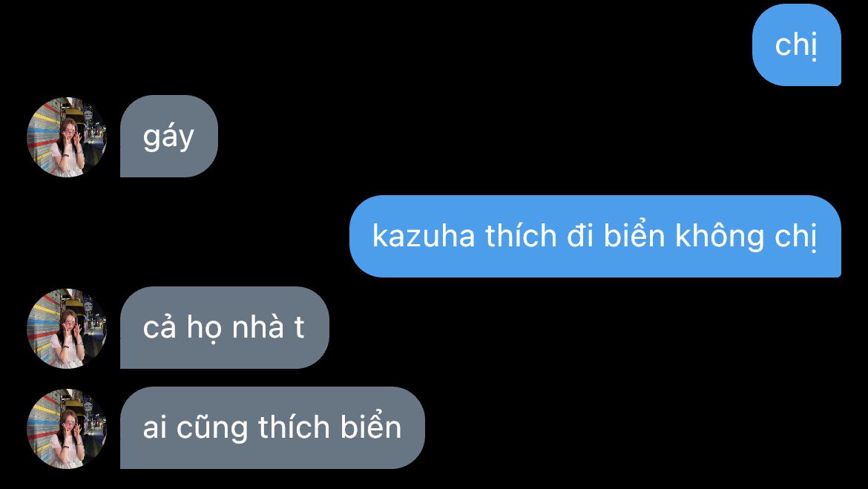Click the word "cũng" in the gray message
868x489 pixels.
[x=211, y=429]
